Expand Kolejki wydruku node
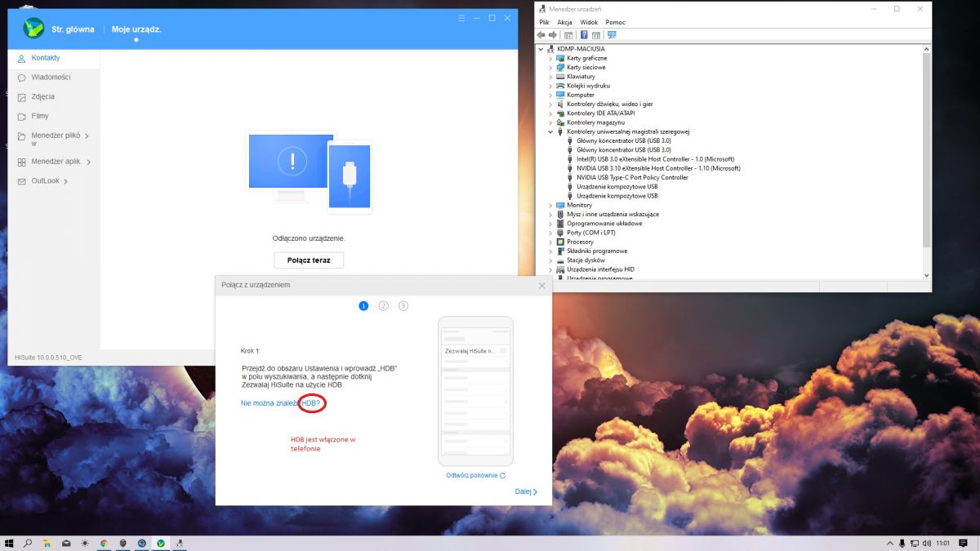This screenshot has width=980, height=551. click(x=550, y=86)
